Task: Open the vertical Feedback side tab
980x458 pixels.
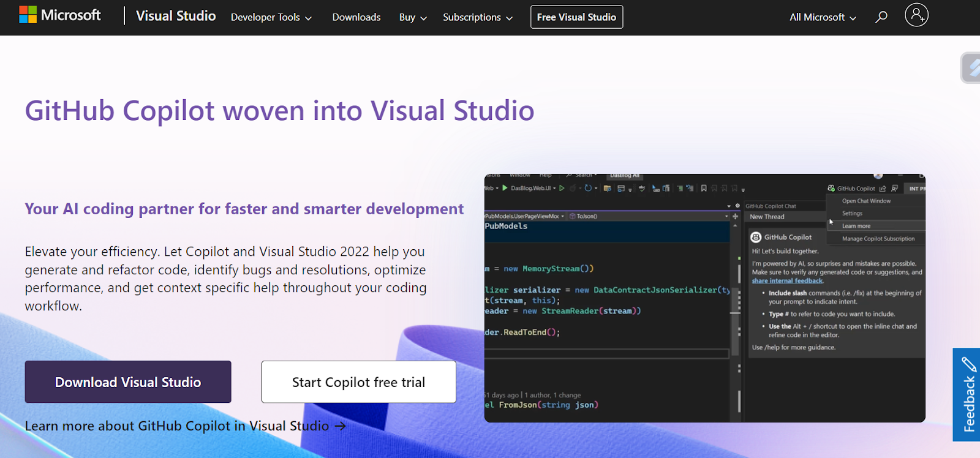Action: (x=968, y=395)
